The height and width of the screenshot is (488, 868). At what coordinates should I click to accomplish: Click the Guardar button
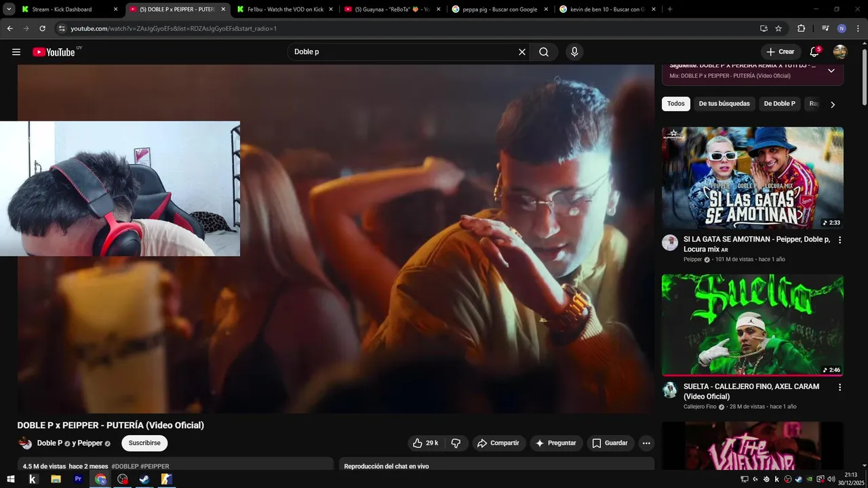610,443
